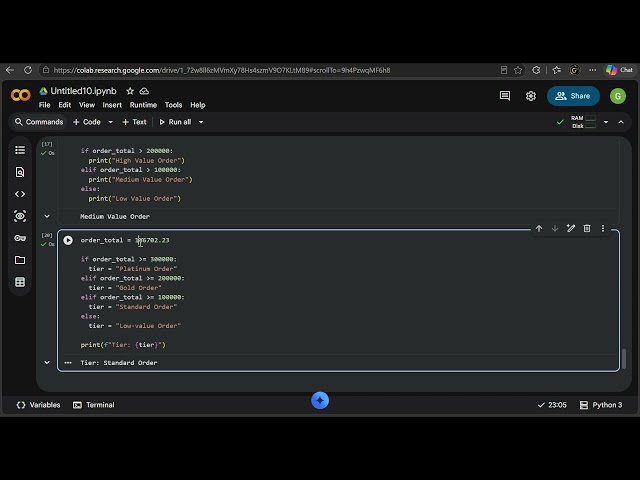
Task: Collapse the header with up chevron
Action: [621, 122]
